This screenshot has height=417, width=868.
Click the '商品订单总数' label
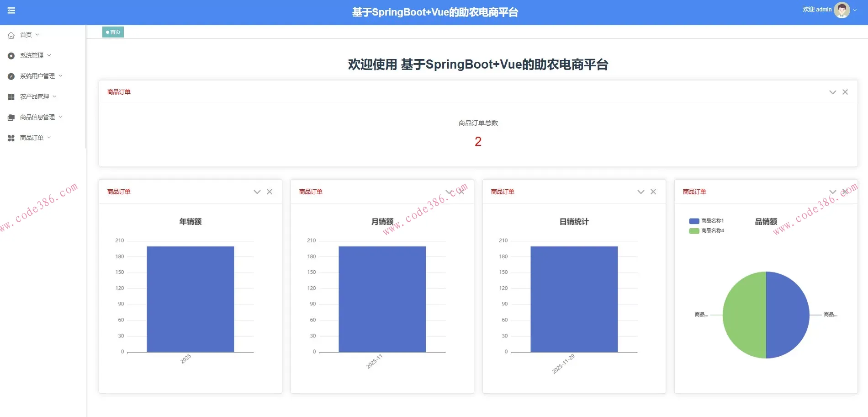coord(478,123)
